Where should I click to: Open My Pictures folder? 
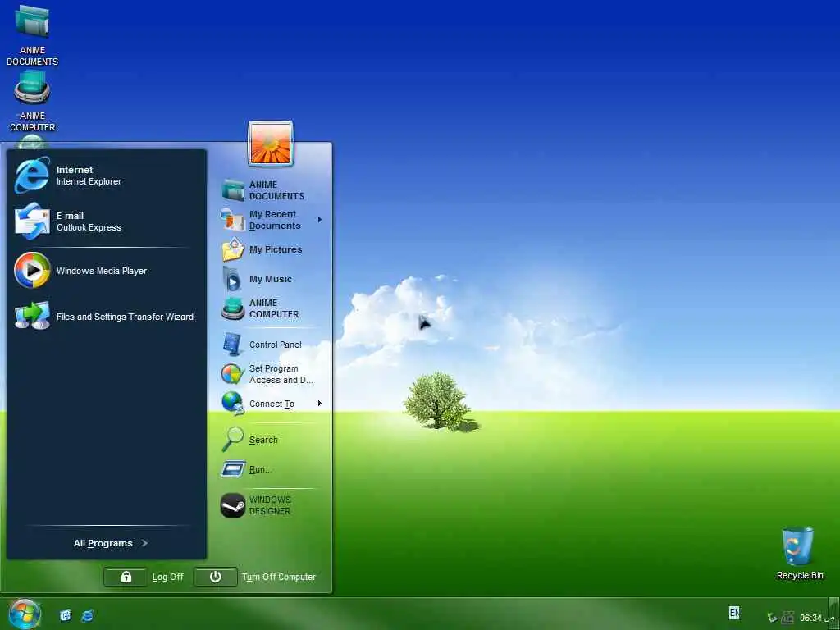271,249
